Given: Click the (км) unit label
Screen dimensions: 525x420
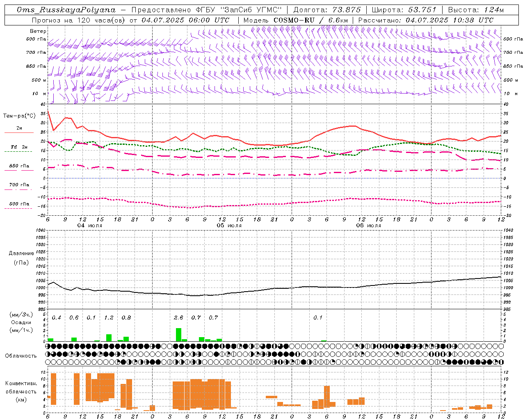Looking at the screenshot, I should click(21, 399).
